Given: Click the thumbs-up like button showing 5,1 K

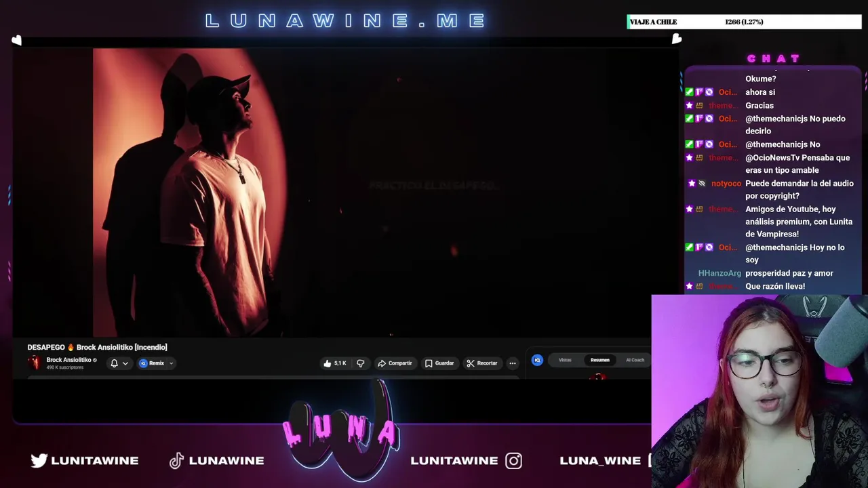Looking at the screenshot, I should coord(335,363).
